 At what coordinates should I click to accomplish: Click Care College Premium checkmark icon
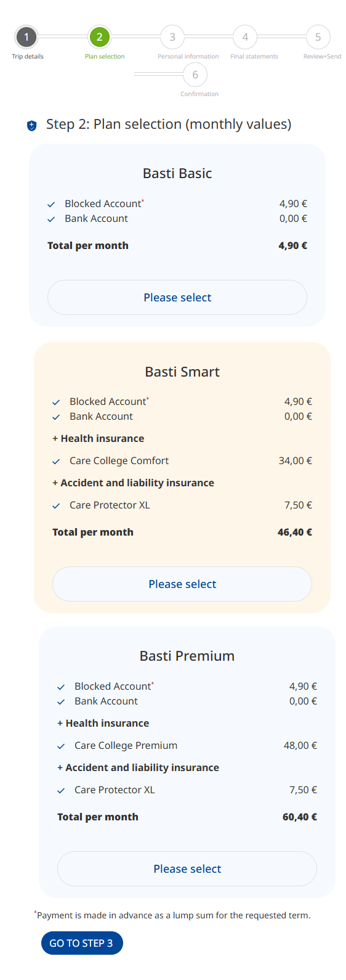[x=62, y=746]
